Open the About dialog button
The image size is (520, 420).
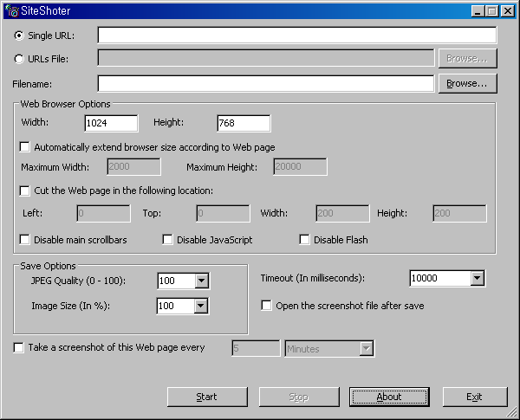[389, 397]
